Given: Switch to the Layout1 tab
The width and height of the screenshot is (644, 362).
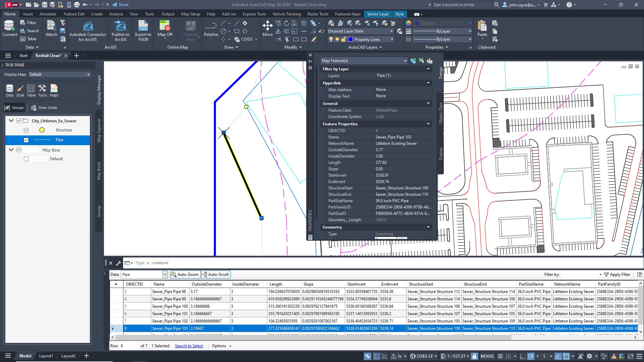Looking at the screenshot, I should (x=46, y=356).
